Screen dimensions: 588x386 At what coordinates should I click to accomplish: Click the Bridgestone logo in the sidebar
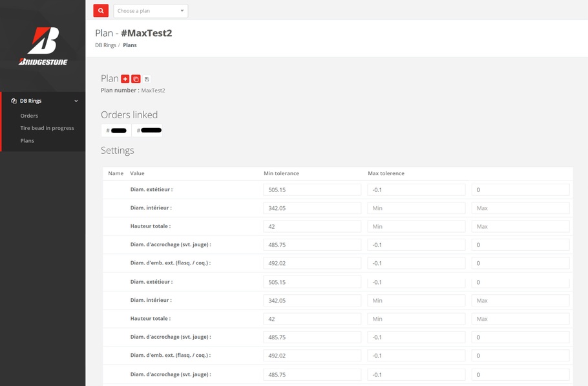pyautogui.click(x=43, y=46)
